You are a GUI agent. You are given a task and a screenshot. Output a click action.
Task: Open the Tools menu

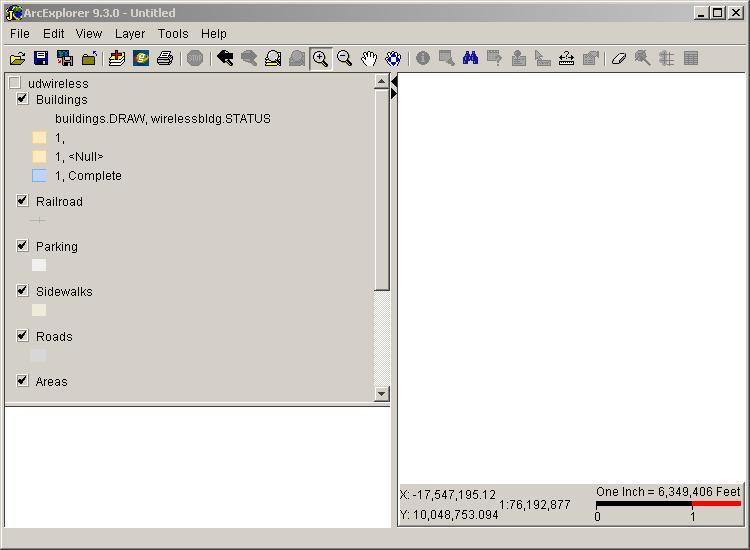click(173, 34)
